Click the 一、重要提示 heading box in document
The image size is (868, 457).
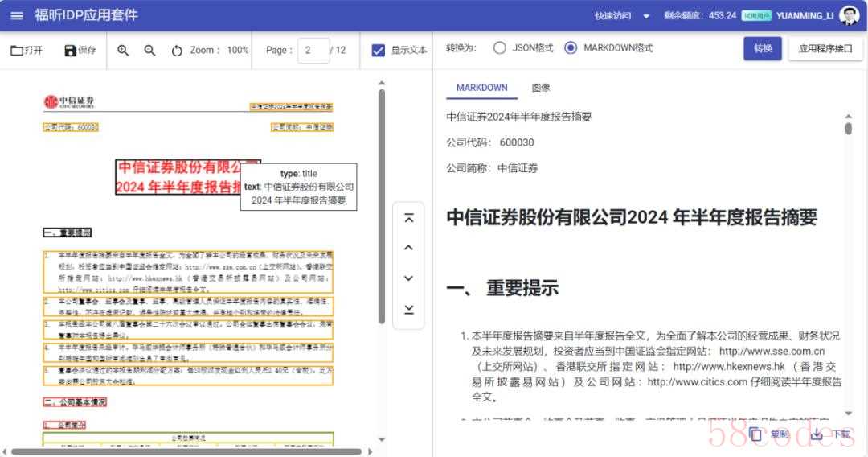(x=67, y=232)
